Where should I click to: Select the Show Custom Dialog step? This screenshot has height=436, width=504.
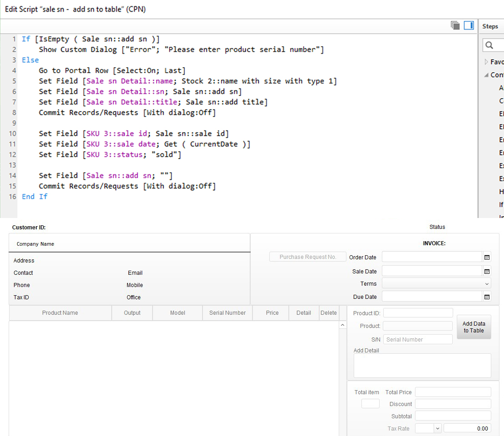181,50
